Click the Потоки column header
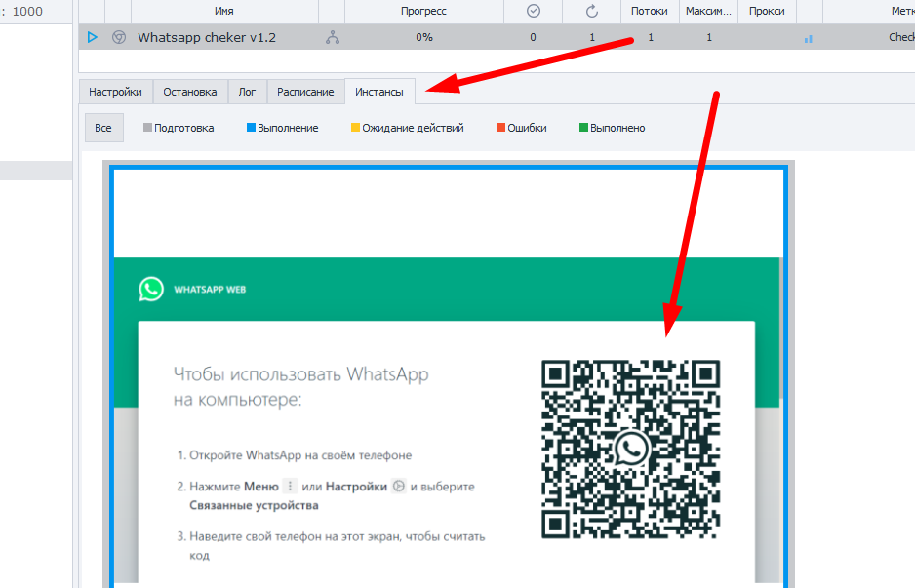 (x=650, y=11)
